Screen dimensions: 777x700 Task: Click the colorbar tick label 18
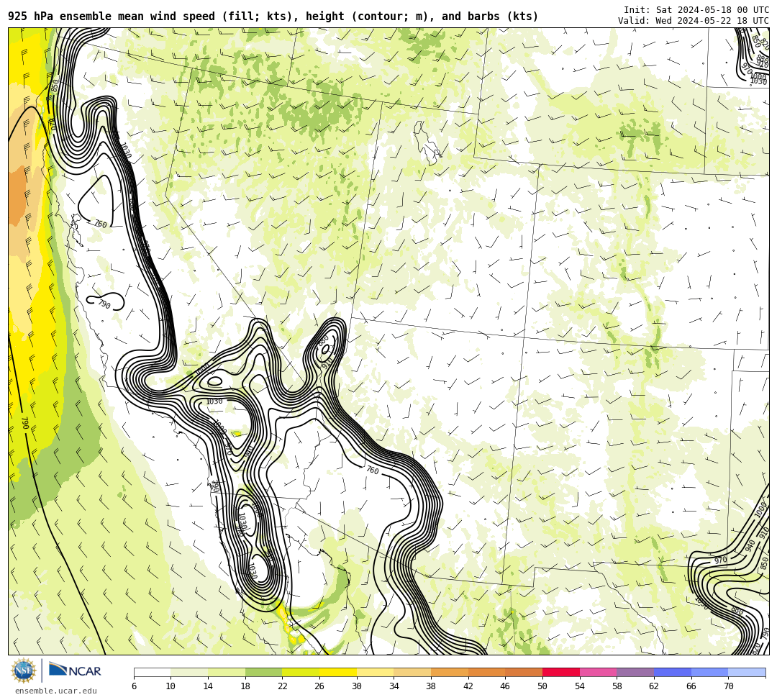coord(245,686)
